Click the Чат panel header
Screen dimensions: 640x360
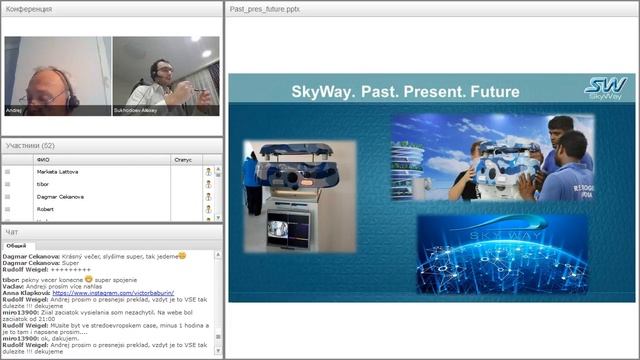(112, 231)
